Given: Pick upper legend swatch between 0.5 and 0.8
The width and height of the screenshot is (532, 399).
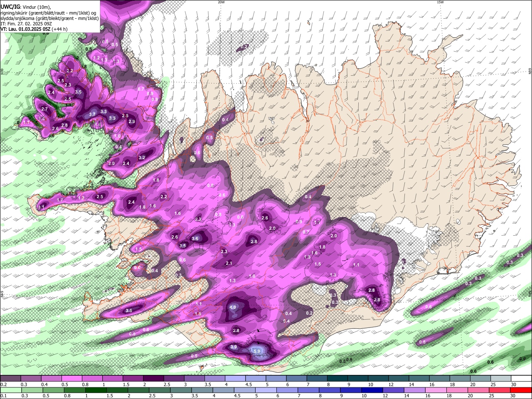Looking at the screenshot, I should point(71,379).
